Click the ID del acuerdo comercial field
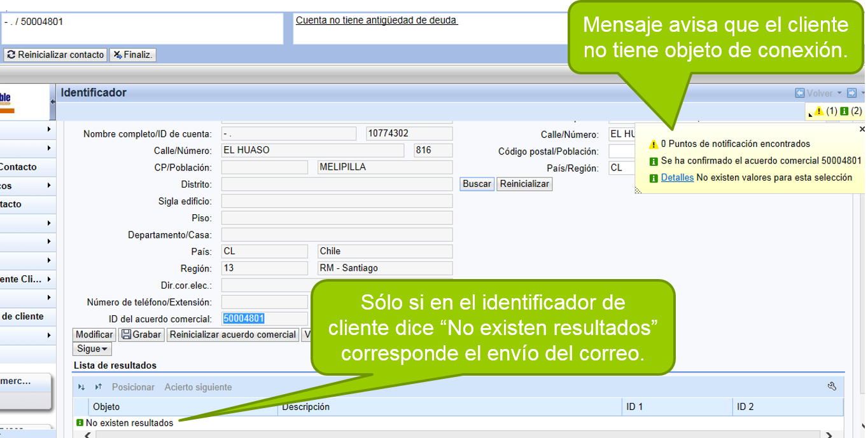 (265, 318)
